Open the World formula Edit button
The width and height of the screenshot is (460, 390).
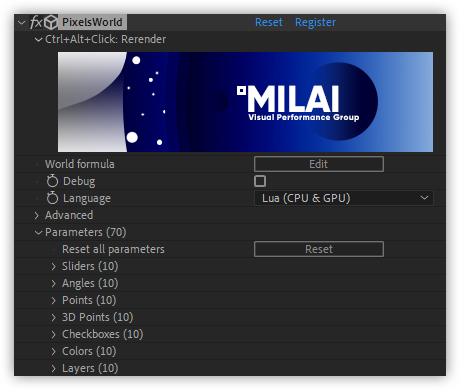[x=319, y=164]
